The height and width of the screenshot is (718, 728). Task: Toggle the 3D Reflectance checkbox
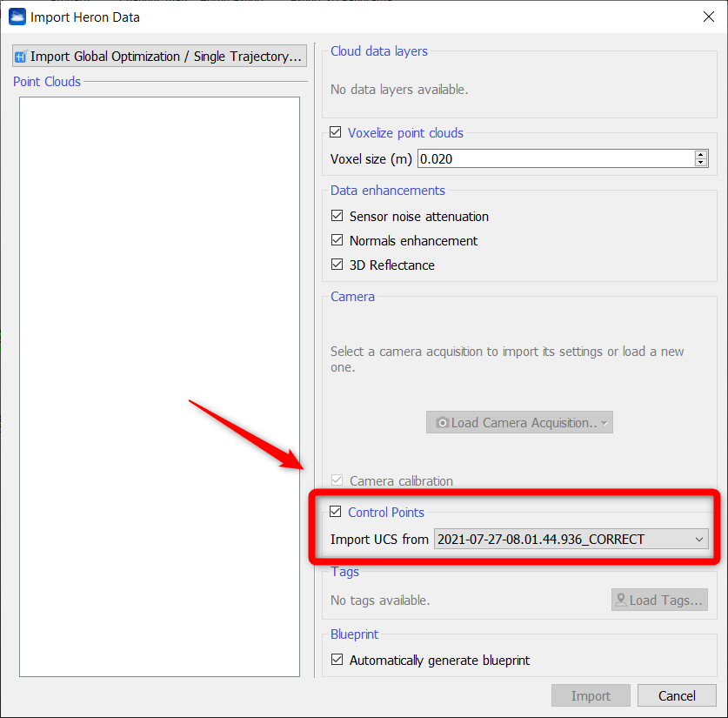(x=337, y=265)
